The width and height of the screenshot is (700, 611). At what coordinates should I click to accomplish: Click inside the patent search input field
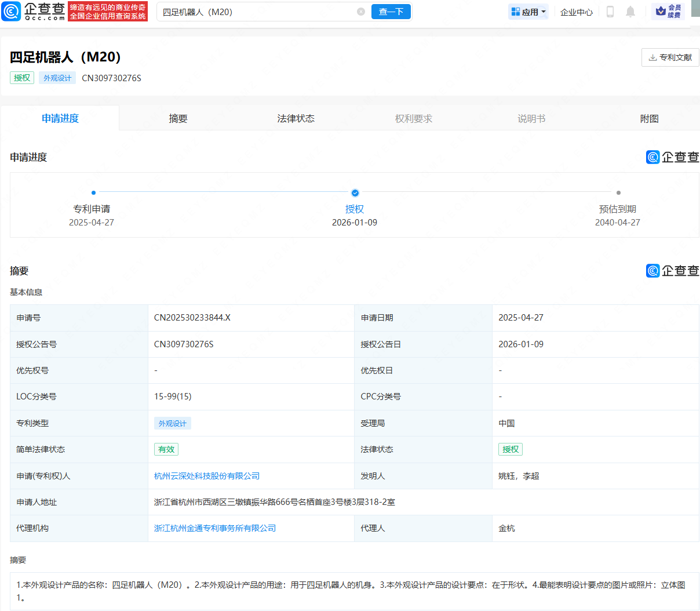point(255,12)
